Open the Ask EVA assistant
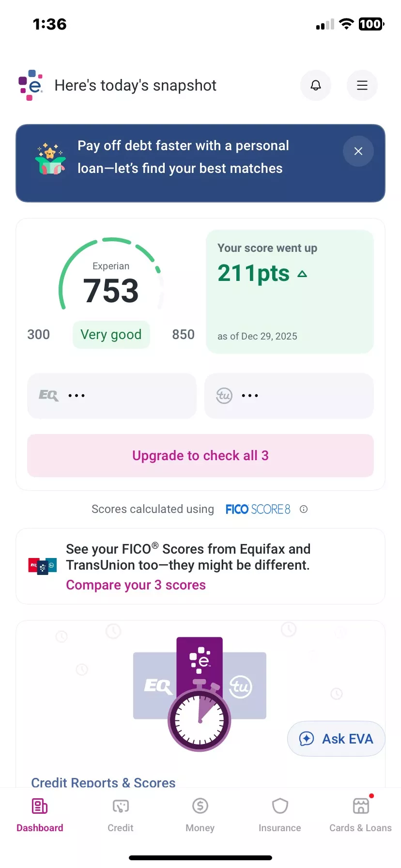The image size is (401, 868). (337, 739)
